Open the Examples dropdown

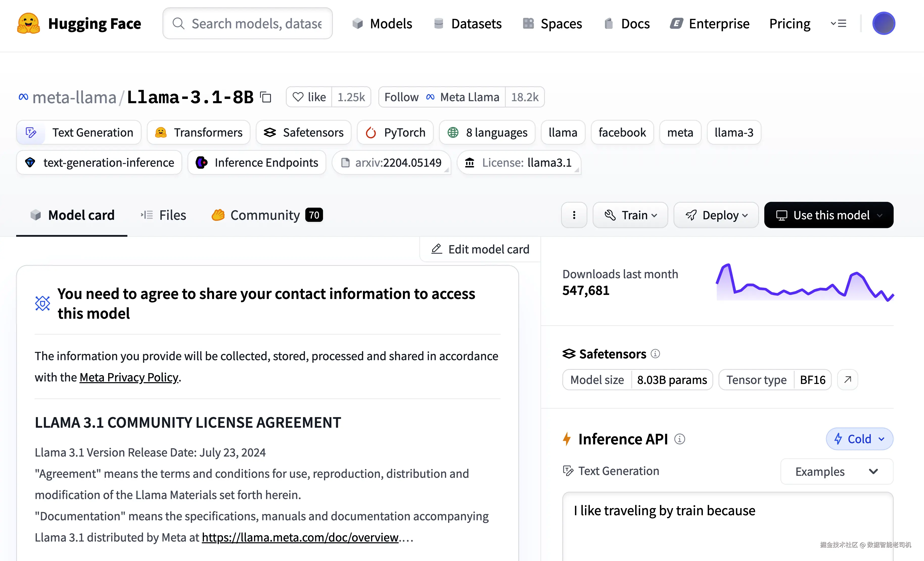(x=836, y=471)
